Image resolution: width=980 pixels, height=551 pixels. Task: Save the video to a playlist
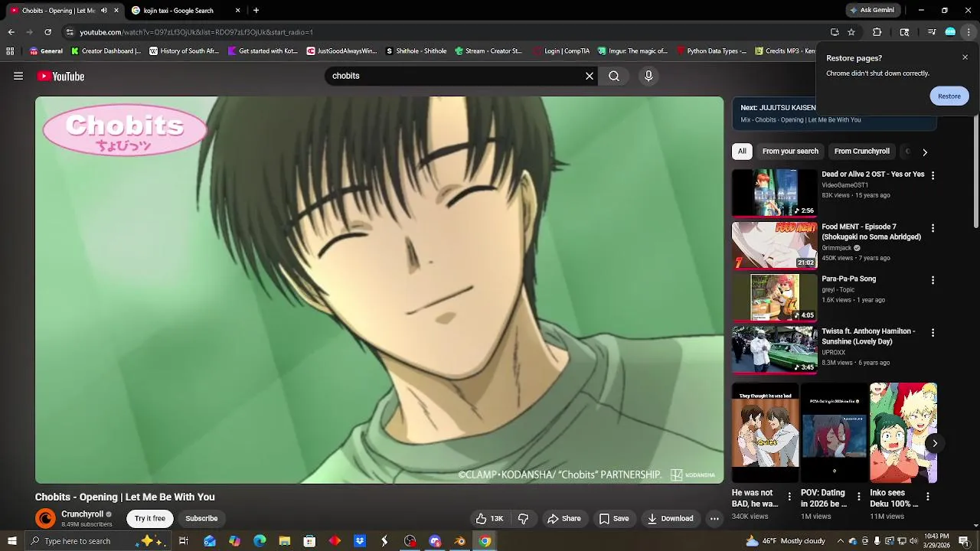(614, 518)
